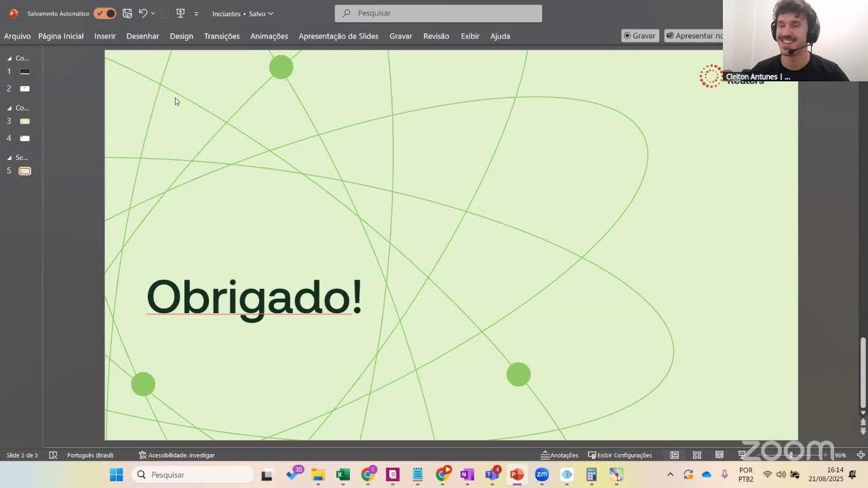Click the Gravar button at top right

coord(640,36)
